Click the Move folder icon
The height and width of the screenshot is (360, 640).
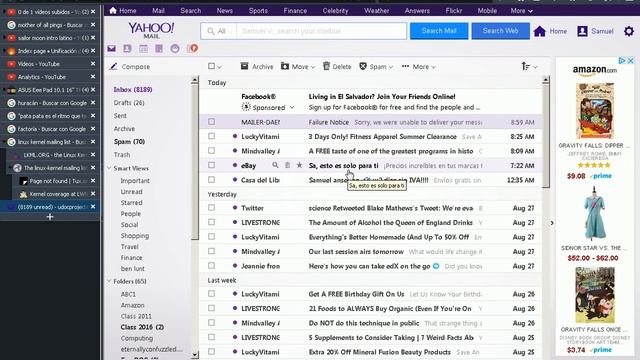point(285,66)
